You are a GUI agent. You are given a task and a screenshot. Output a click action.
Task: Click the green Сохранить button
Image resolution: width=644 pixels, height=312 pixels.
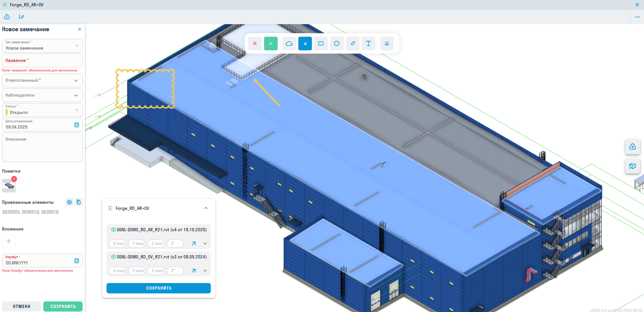pos(63,306)
